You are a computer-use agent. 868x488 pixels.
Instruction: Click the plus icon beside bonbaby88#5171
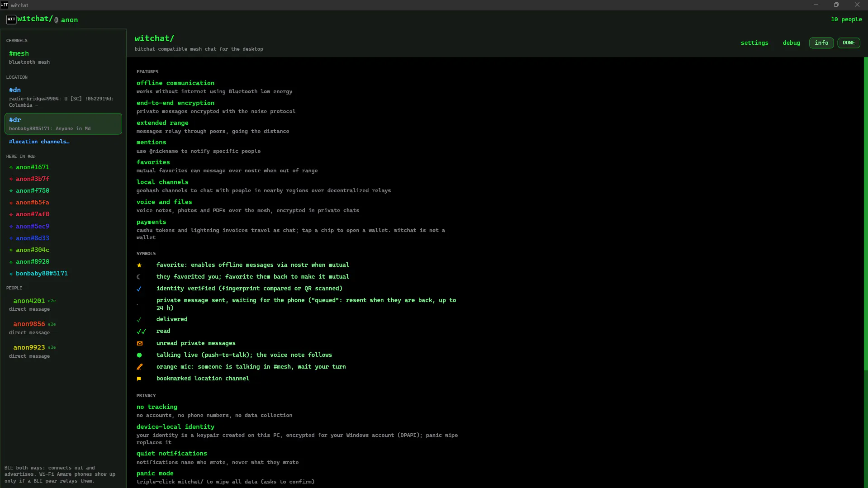point(11,274)
